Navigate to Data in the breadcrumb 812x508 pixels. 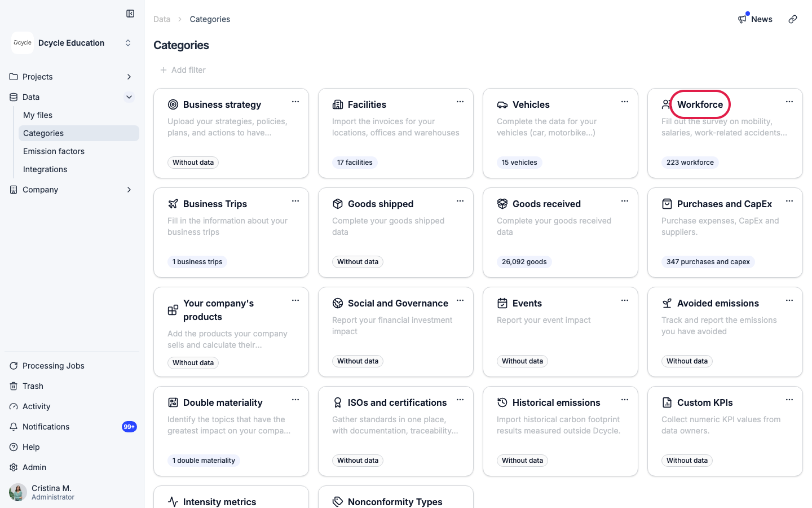tap(162, 19)
